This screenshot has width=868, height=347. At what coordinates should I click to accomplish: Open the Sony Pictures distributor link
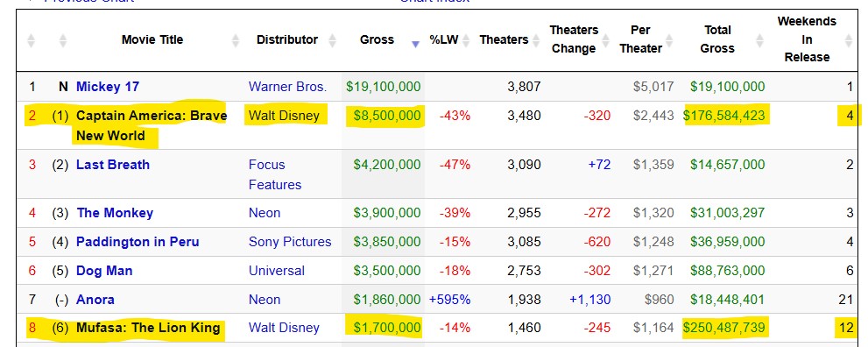290,242
